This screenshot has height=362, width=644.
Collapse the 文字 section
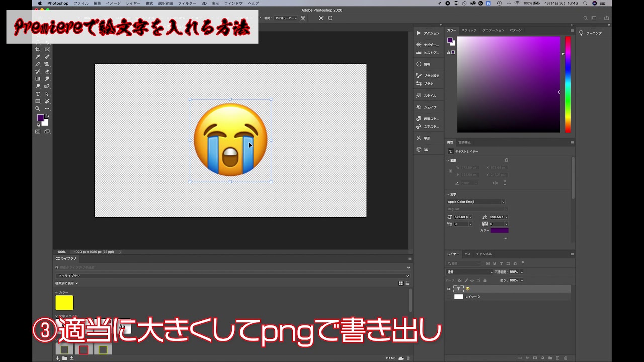pyautogui.click(x=448, y=194)
